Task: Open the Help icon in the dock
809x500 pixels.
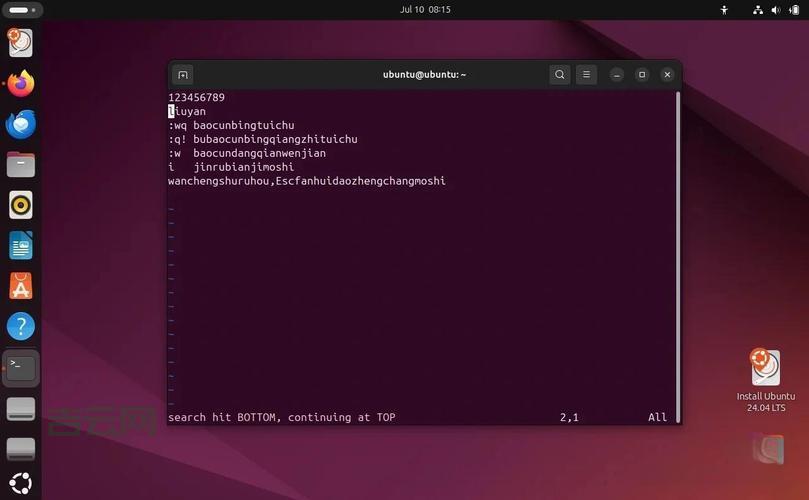Action: (x=20, y=326)
